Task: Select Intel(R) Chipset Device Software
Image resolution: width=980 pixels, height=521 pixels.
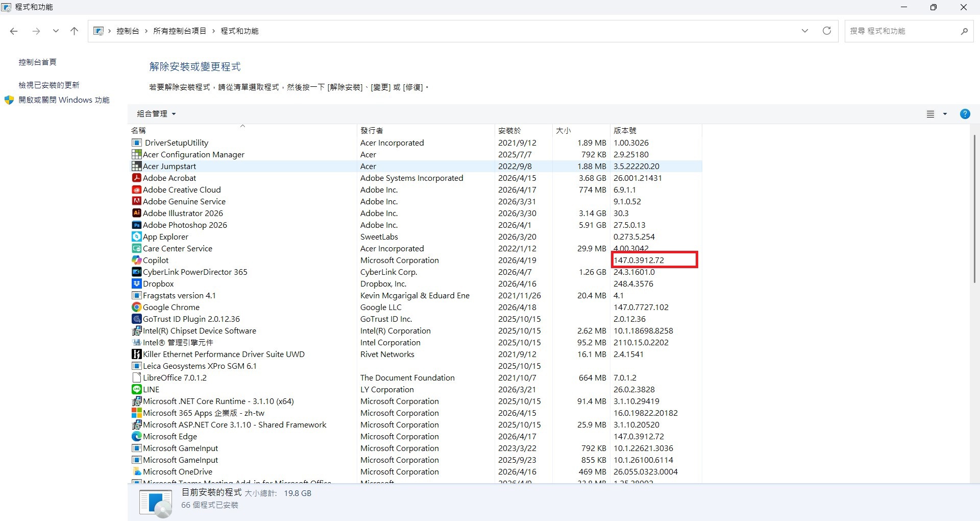Action: [x=415, y=330]
